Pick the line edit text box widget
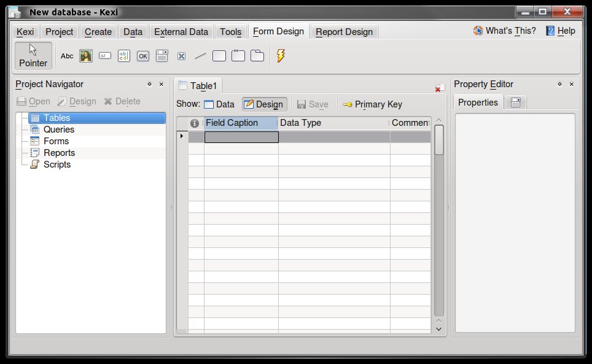 [x=105, y=56]
